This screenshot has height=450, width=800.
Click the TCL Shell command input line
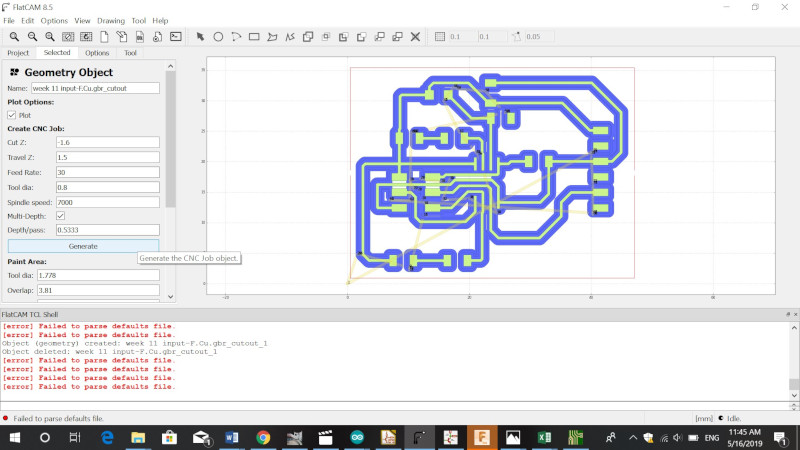pos(394,406)
